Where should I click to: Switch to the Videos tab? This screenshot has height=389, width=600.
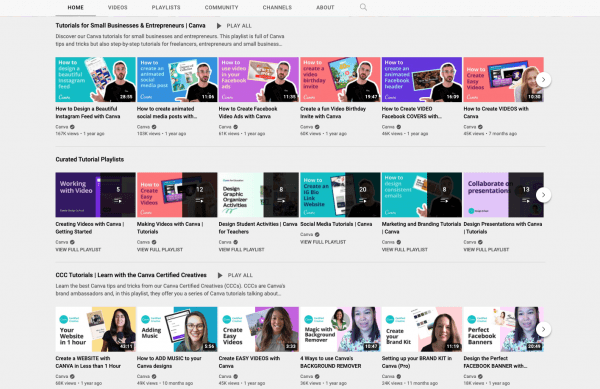(117, 7)
